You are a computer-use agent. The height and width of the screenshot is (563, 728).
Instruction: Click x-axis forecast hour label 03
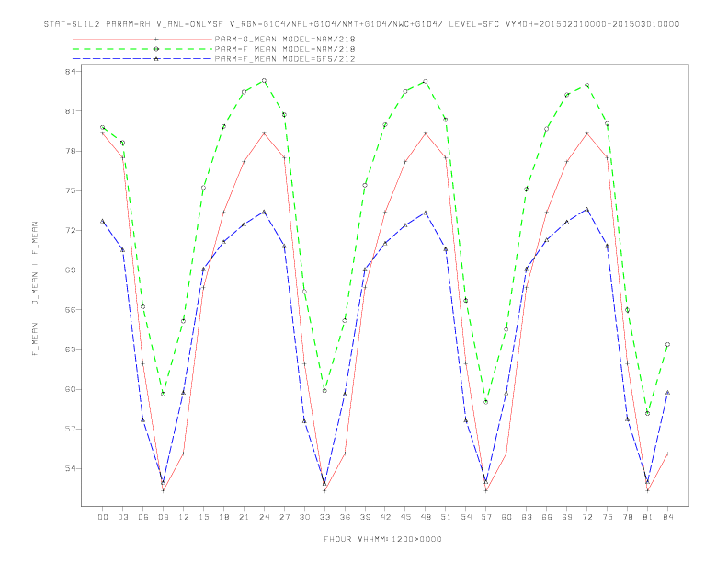coord(123,517)
